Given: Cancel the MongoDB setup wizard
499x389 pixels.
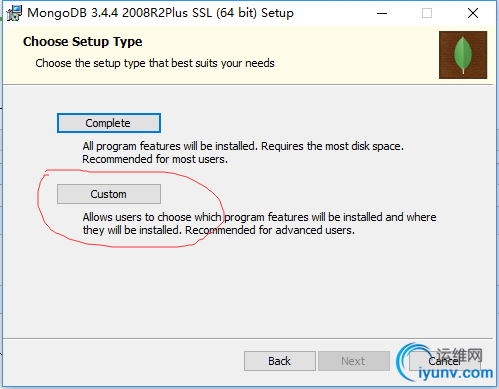Looking at the screenshot, I should 444,361.
